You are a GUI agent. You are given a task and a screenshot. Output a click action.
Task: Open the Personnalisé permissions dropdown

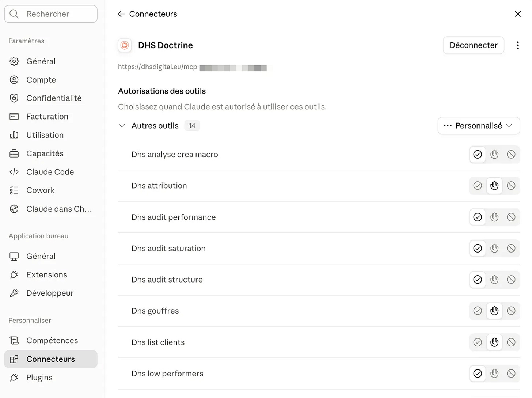coord(479,126)
